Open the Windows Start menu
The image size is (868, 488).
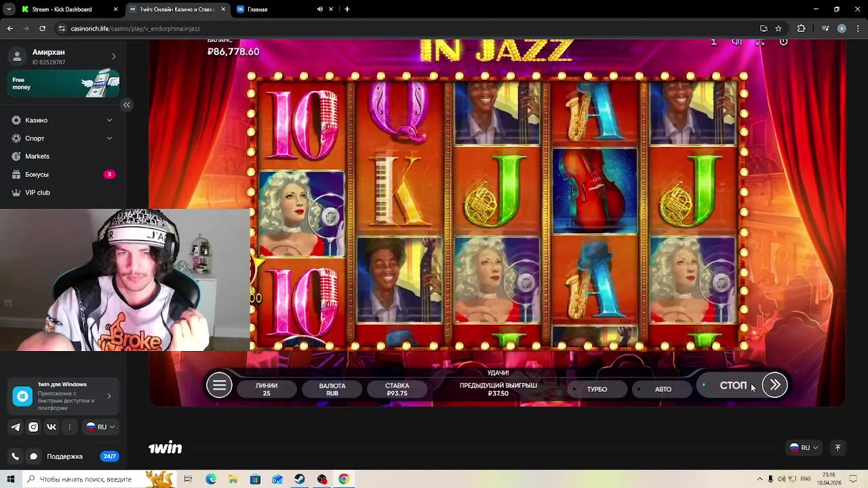[10, 479]
